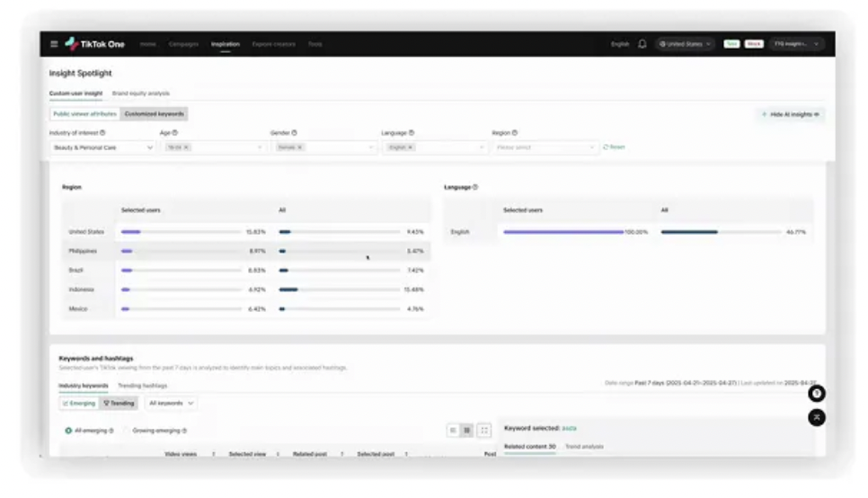Image resolution: width=868 pixels, height=498 pixels.
Task: Click the Mexico region row label
Action: pyautogui.click(x=78, y=309)
